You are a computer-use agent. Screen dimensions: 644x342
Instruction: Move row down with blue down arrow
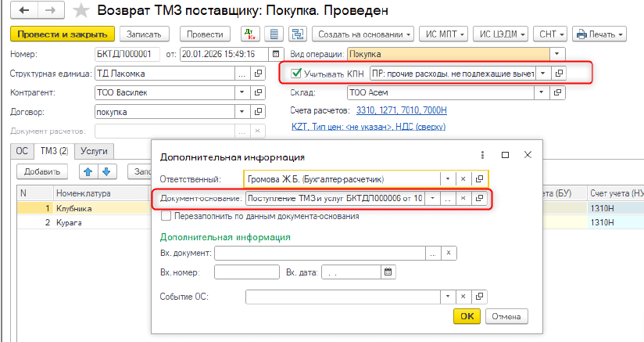click(x=106, y=171)
